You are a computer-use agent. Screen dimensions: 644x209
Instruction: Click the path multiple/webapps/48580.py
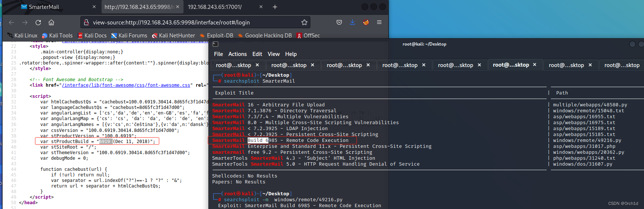(590, 105)
